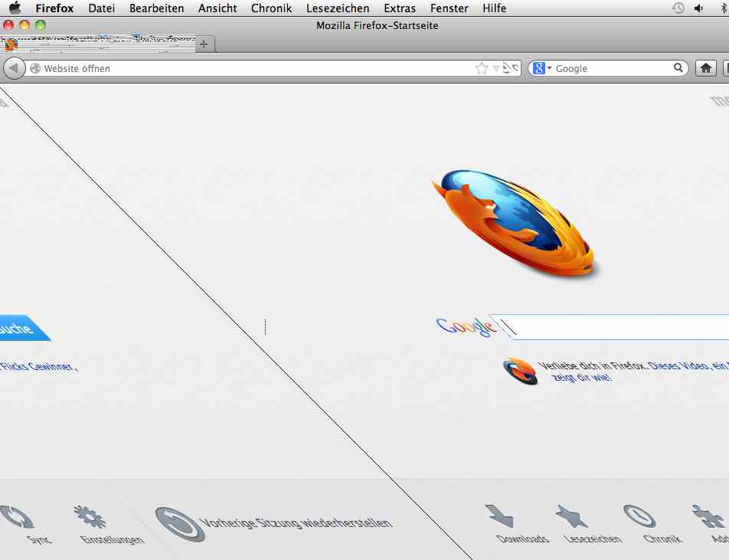Open the Firefox application menu
The height and width of the screenshot is (560, 729).
coord(54,8)
